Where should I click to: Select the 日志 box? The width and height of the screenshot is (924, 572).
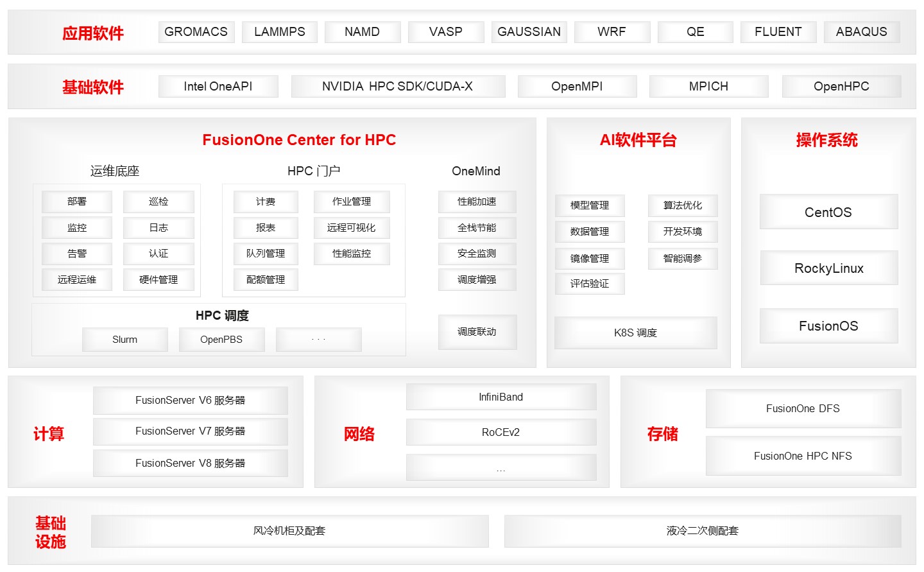point(158,228)
